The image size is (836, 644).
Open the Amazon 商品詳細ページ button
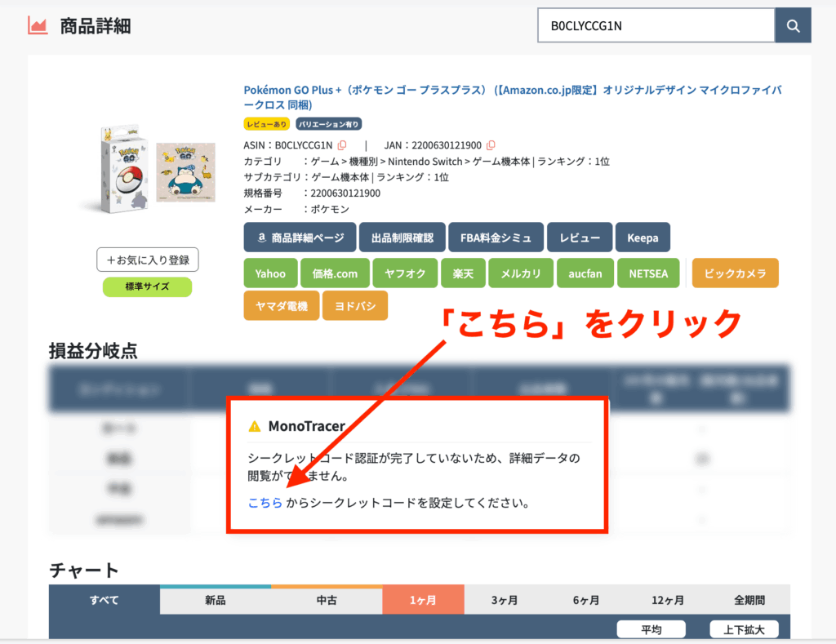click(300, 238)
